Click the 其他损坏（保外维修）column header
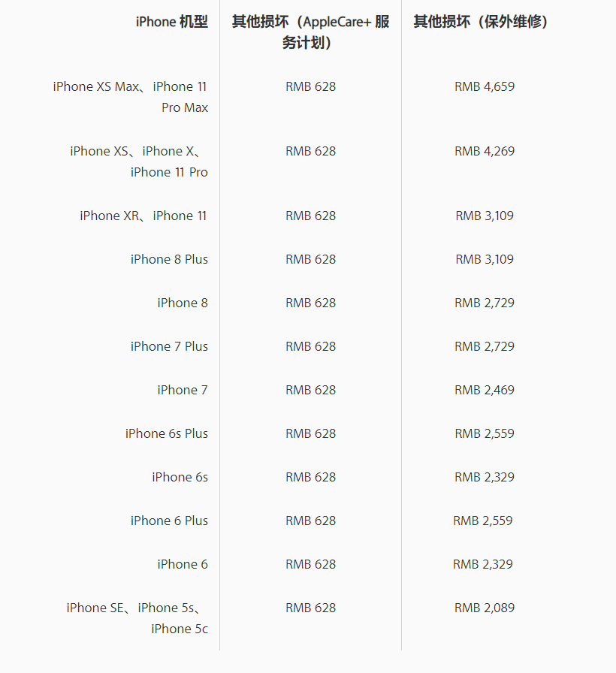 tap(484, 22)
